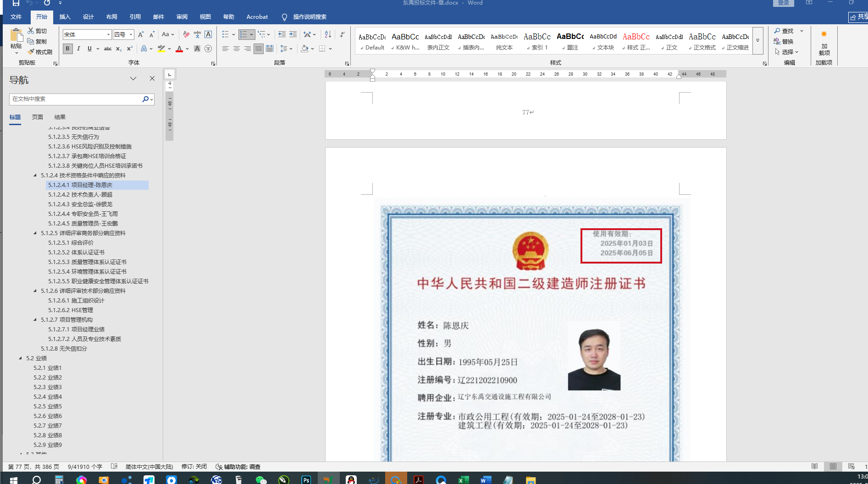This screenshot has height=484, width=868.
Task: Click the 替换 (Replace) button
Action: point(784,41)
